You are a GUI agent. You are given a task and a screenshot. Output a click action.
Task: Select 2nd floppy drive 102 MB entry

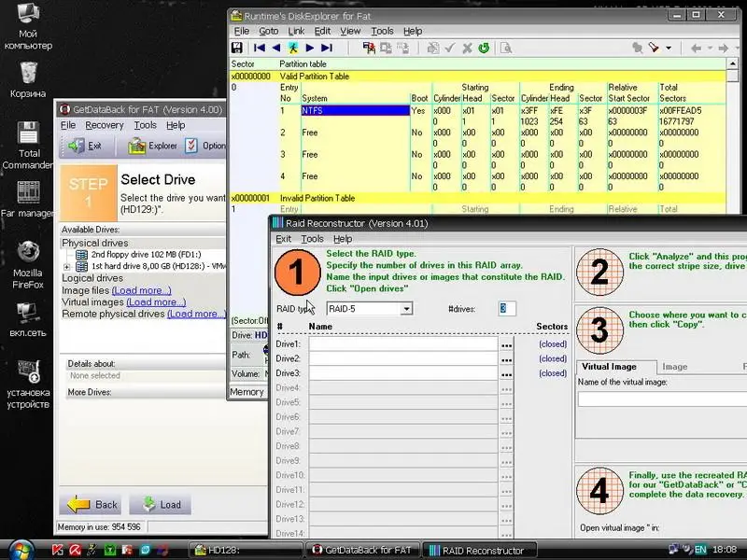(x=146, y=254)
